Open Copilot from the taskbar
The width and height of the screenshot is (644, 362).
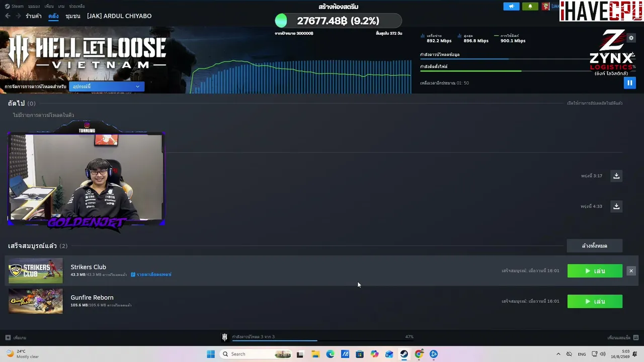374,354
